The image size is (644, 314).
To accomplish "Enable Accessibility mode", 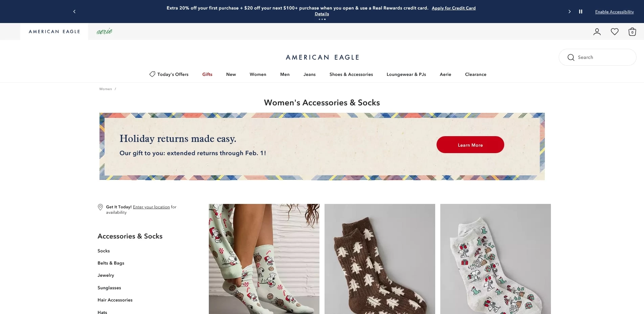I will [614, 12].
